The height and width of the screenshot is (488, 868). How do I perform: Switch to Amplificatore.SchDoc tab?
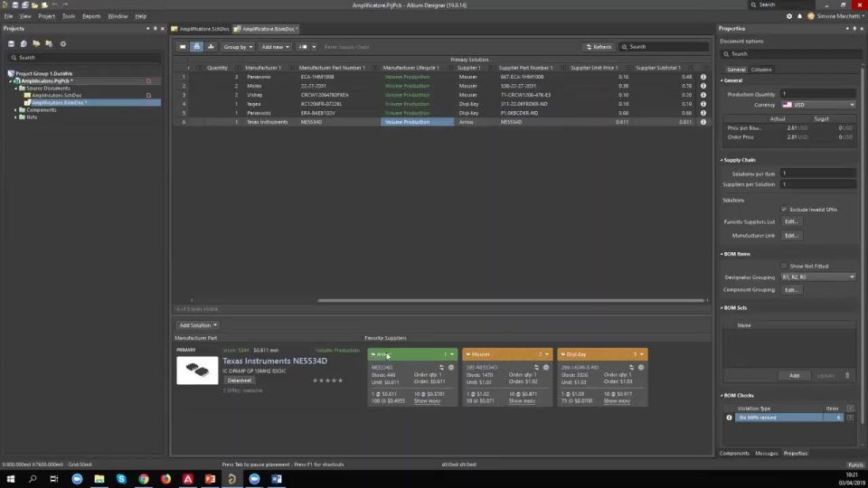tap(201, 29)
